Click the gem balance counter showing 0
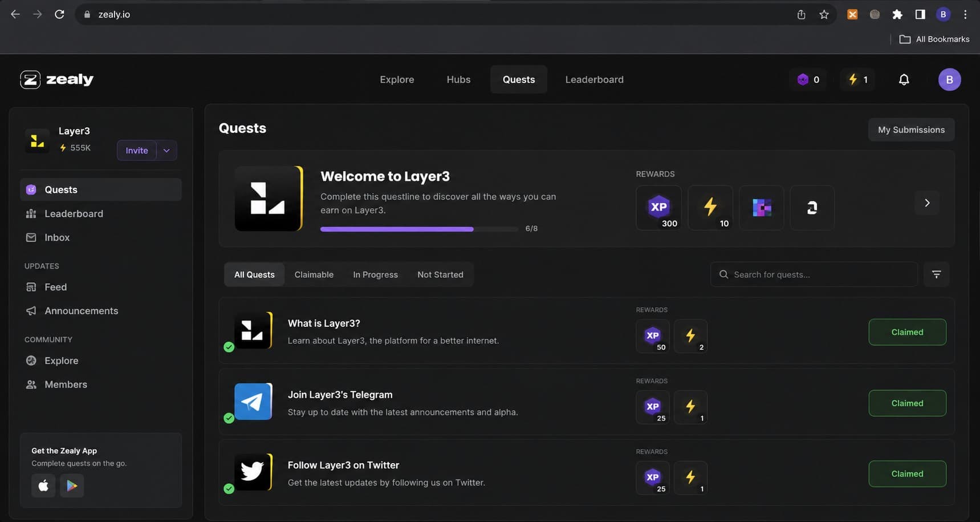Image resolution: width=980 pixels, height=522 pixels. 808,80
